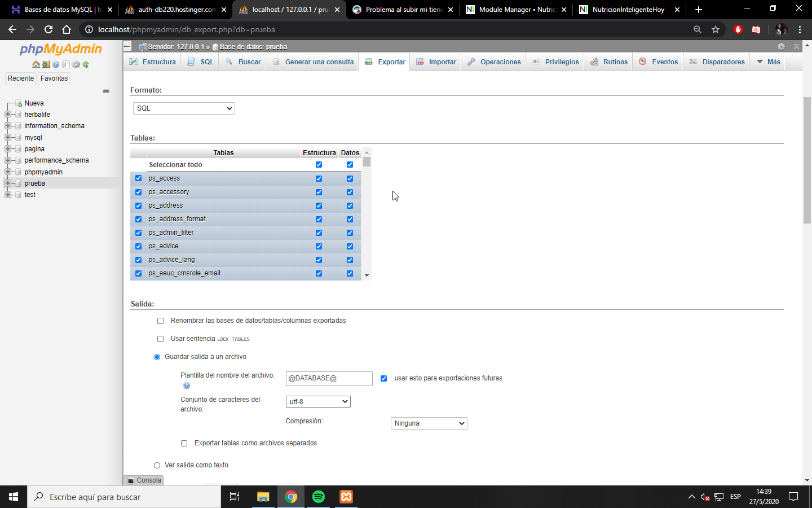Enable renaming exported databases/tables/columns checkbox

click(x=161, y=321)
